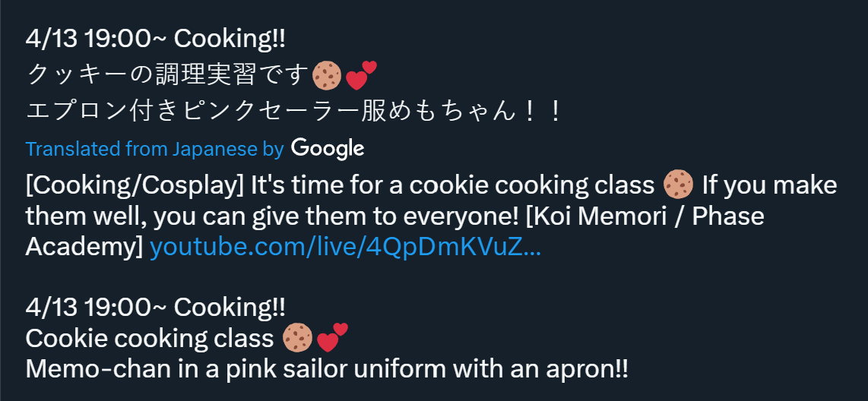
Task: Click the two hearts emoji after Japanese text
Action: pyautogui.click(x=361, y=76)
